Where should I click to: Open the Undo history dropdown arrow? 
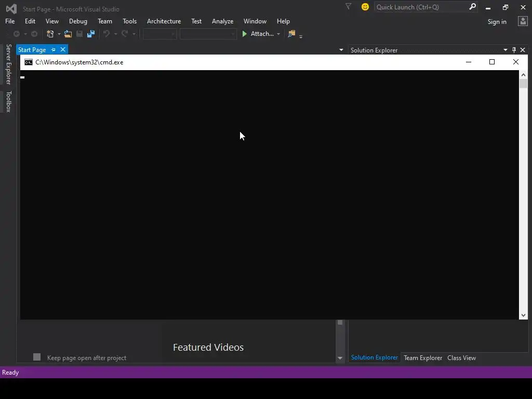point(115,34)
